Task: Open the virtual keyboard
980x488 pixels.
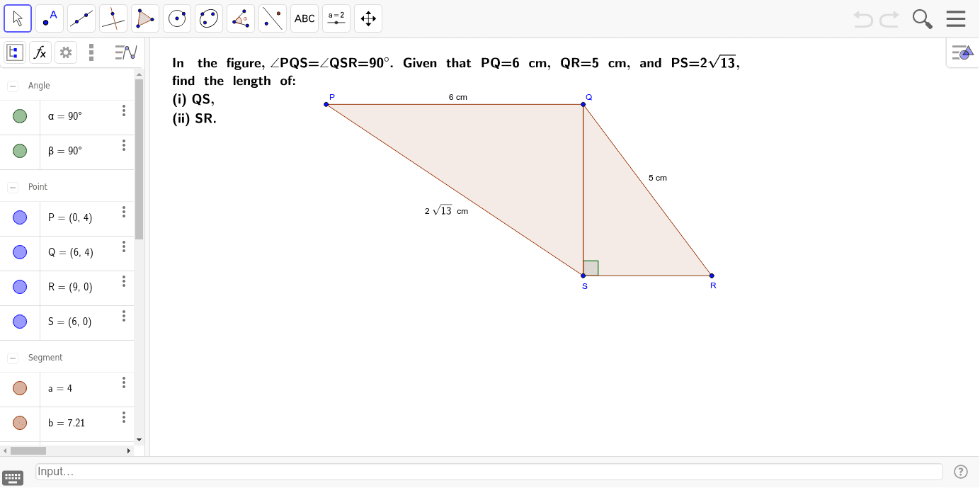Action: 13,477
